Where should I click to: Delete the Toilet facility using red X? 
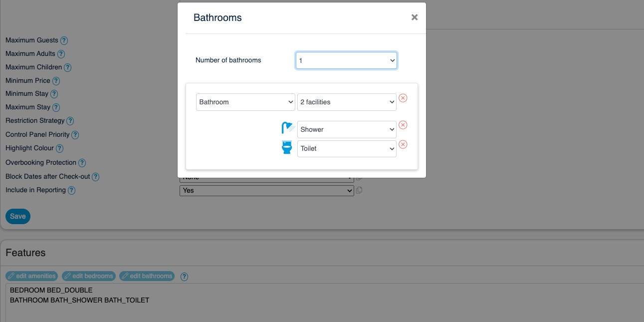click(403, 145)
